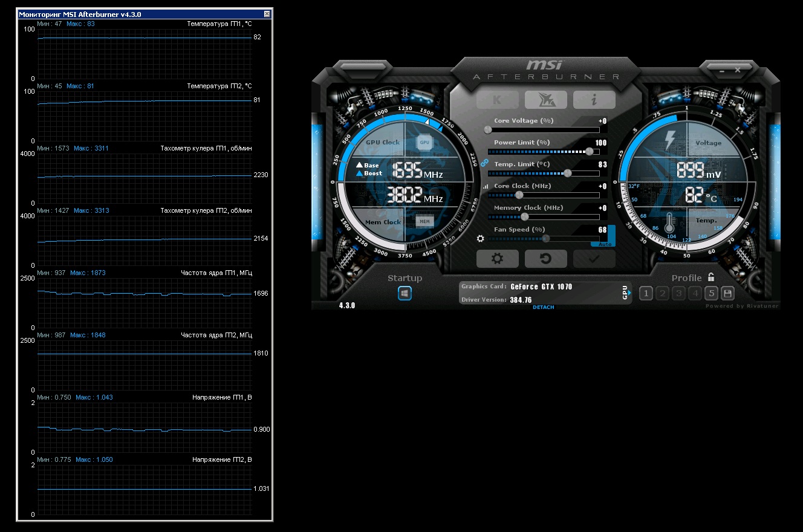Click the Температура ГП2 temperature graph
Screen dimensions: 803x532
tap(145, 116)
